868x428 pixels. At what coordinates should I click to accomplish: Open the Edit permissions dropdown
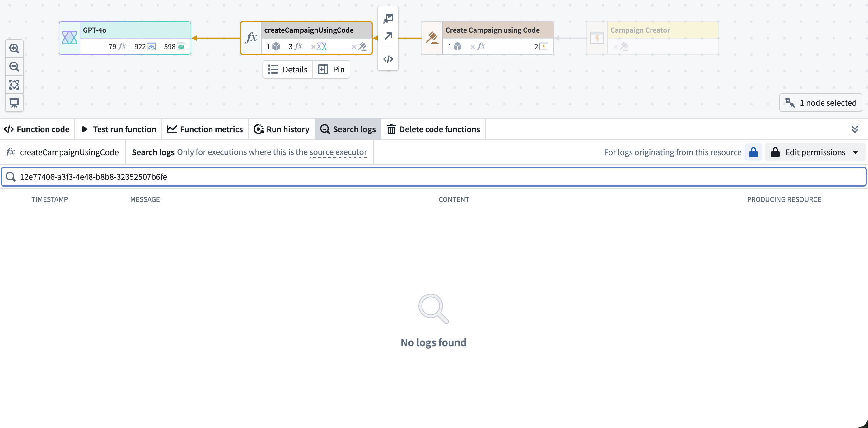pos(815,152)
